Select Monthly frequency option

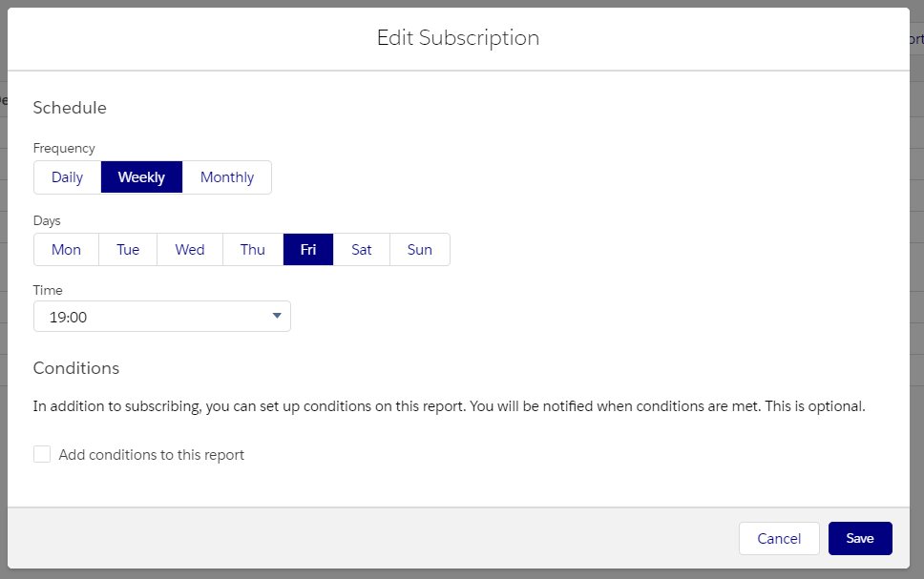click(227, 177)
